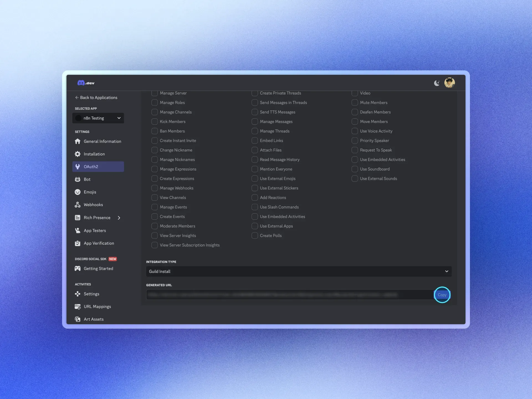Viewport: 532px width, 399px height.
Task: Open URL Mappings page
Action: [x=98, y=307]
